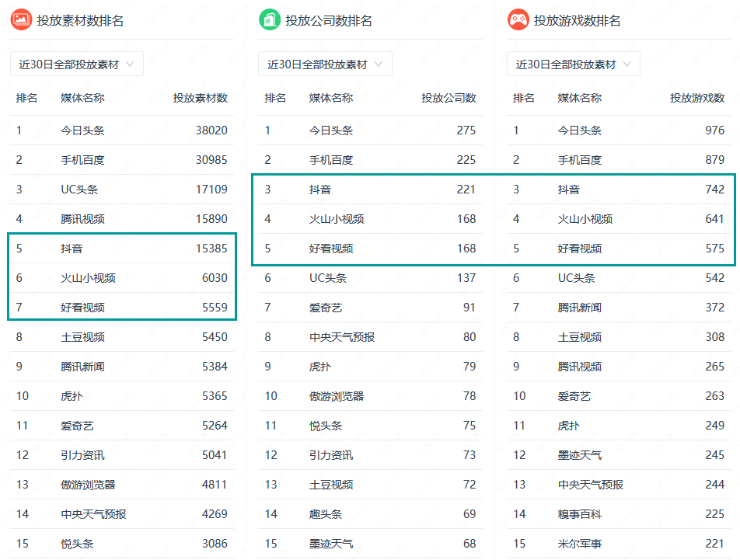Select UC头条 in the 投放素材数 table
Image resolution: width=740 pixels, height=560 pixels.
[79, 190]
